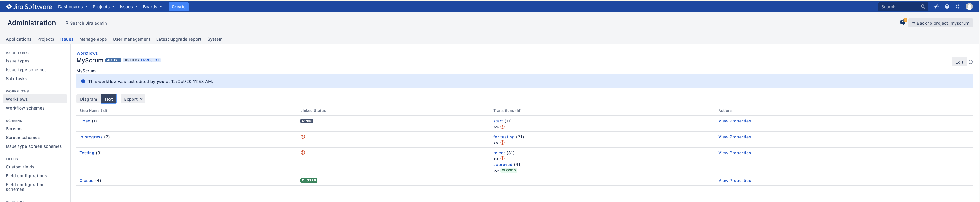
Task: Click the search magnifier icon in header
Action: click(x=923, y=6)
